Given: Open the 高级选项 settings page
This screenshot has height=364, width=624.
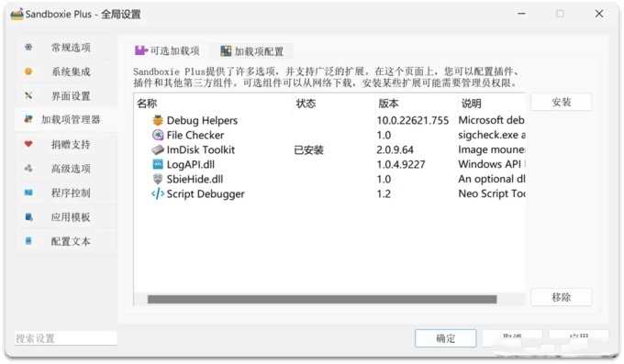Looking at the screenshot, I should (x=67, y=169).
